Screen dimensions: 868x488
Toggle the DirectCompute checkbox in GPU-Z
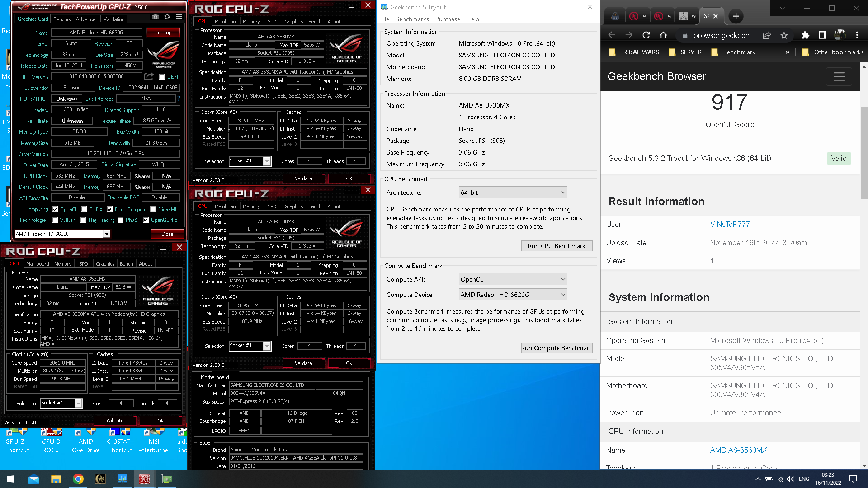(x=109, y=210)
